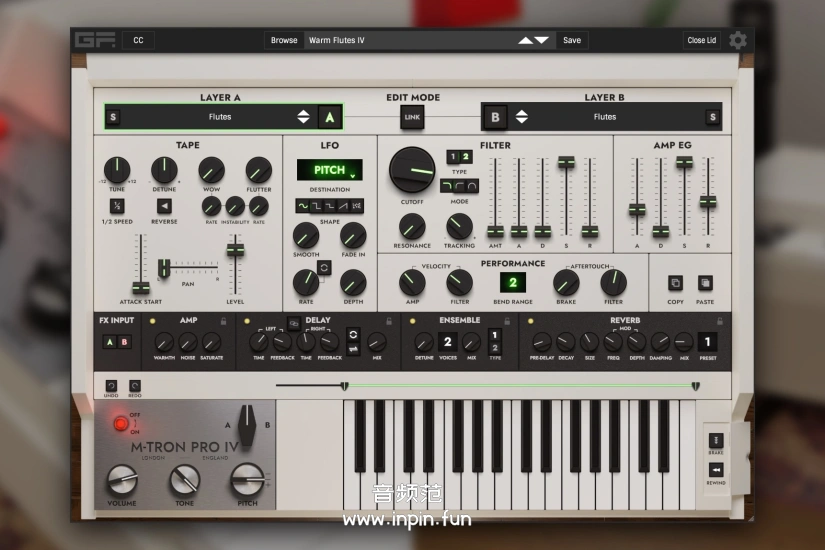Toggle the Delay FX lock icon
The width and height of the screenshot is (825, 550).
[x=389, y=321]
